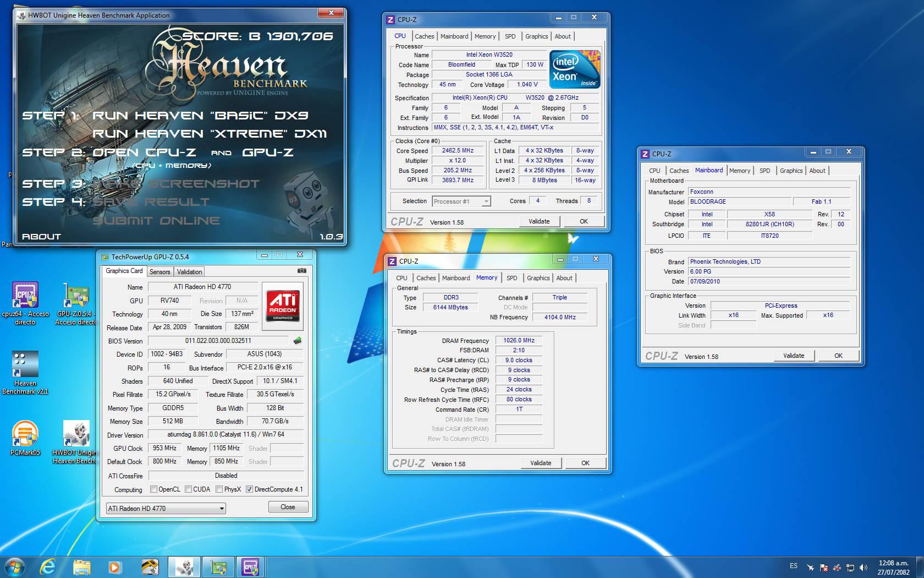Click the NB Frequency value 4104.0 MHz
This screenshot has height=578, width=924.
coord(560,317)
